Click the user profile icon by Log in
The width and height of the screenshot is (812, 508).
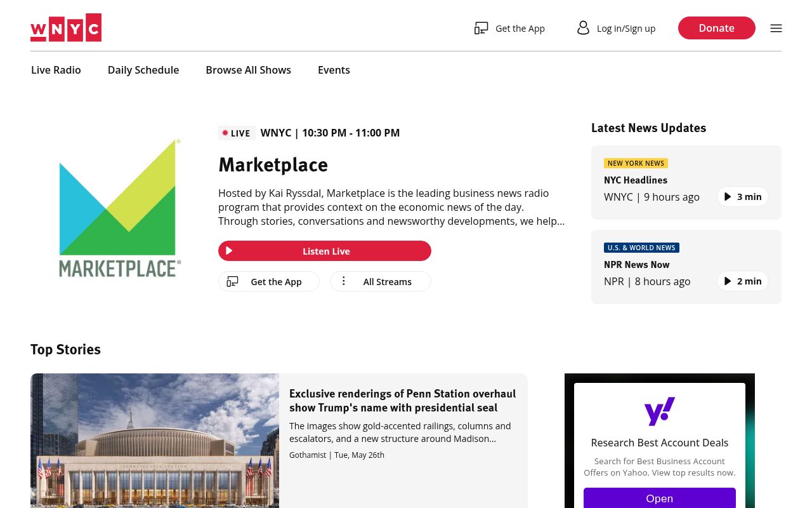[583, 28]
